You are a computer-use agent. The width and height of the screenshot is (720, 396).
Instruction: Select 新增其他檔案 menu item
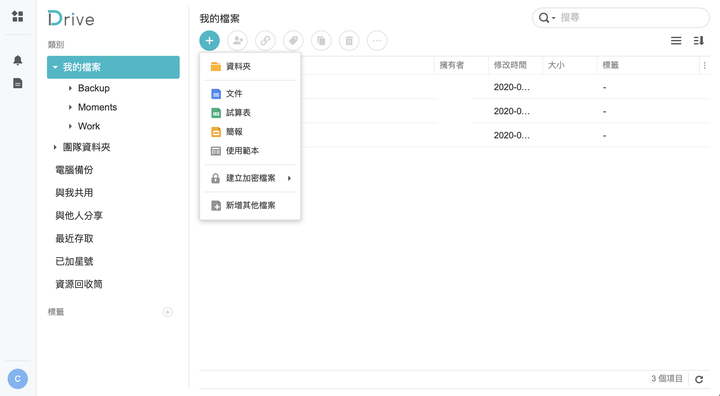pyautogui.click(x=250, y=205)
